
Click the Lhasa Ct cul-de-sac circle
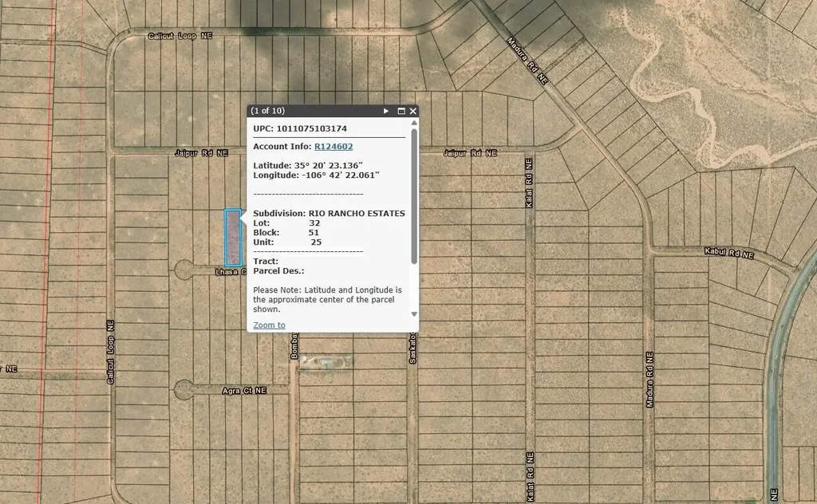[184, 270]
